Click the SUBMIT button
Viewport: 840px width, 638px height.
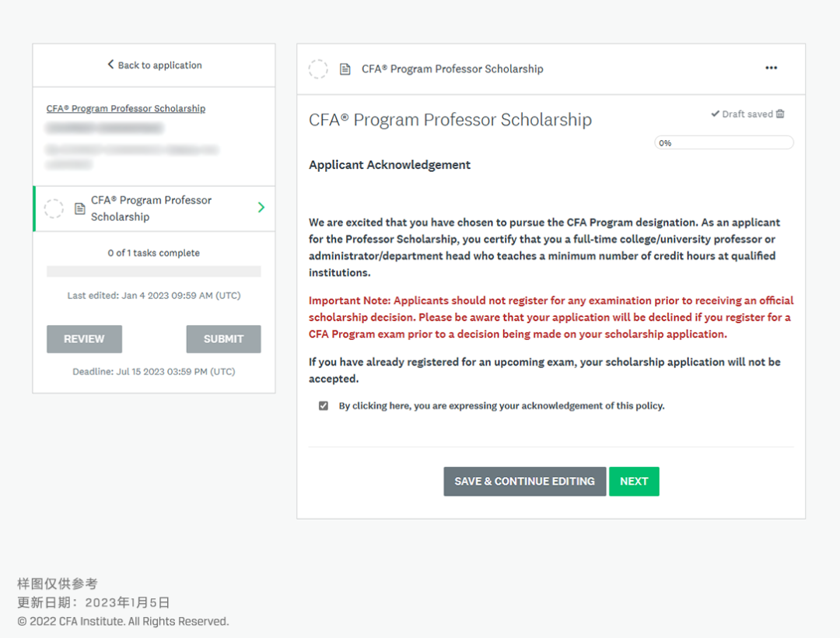pos(223,339)
